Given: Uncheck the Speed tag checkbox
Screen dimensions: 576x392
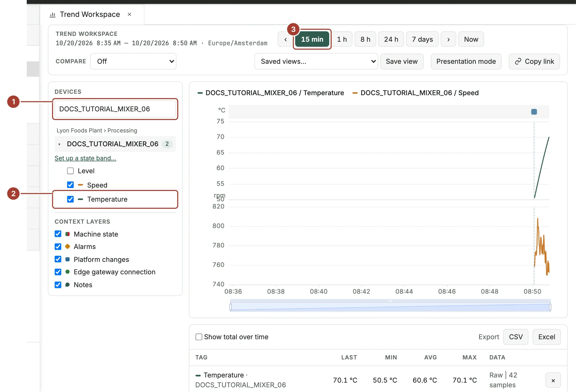Looking at the screenshot, I should 70,185.
